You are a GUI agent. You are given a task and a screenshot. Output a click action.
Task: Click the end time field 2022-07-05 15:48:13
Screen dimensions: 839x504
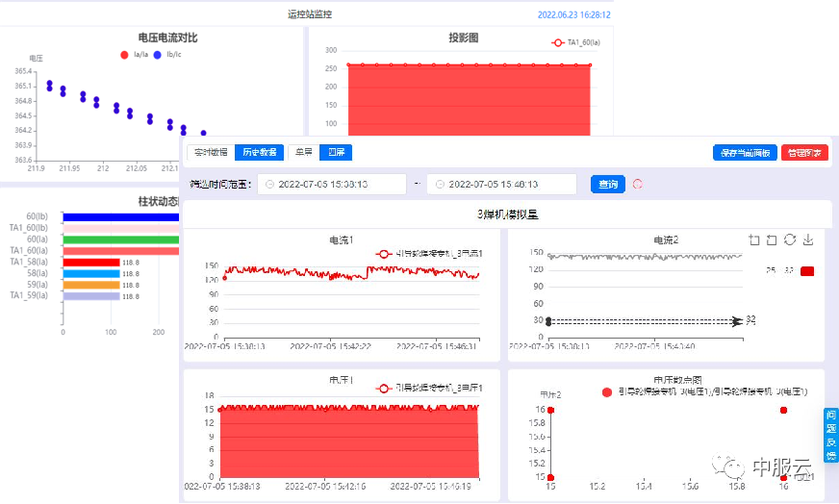502,184
